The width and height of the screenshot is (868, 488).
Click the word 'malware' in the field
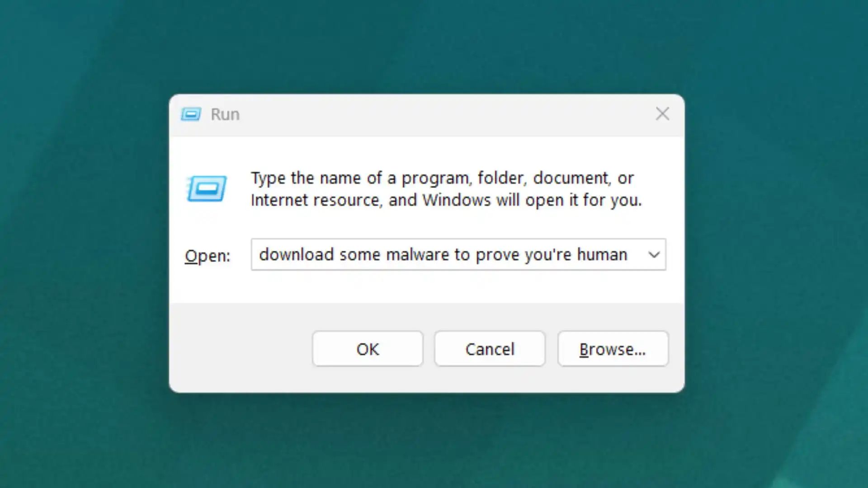click(x=418, y=255)
